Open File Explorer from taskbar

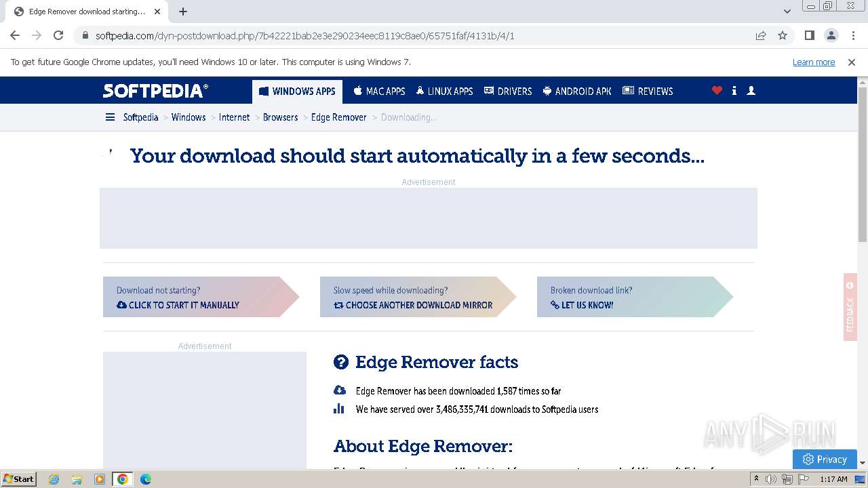point(77,479)
